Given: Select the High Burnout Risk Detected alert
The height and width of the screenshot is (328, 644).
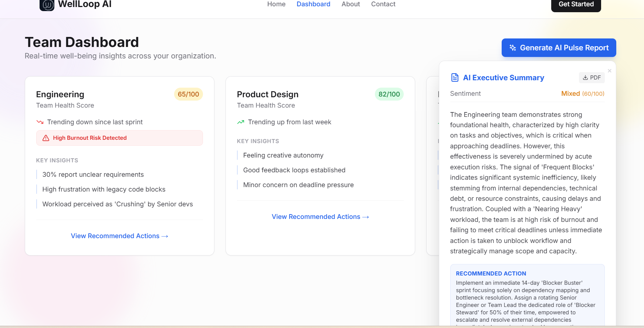Looking at the screenshot, I should tap(119, 138).
